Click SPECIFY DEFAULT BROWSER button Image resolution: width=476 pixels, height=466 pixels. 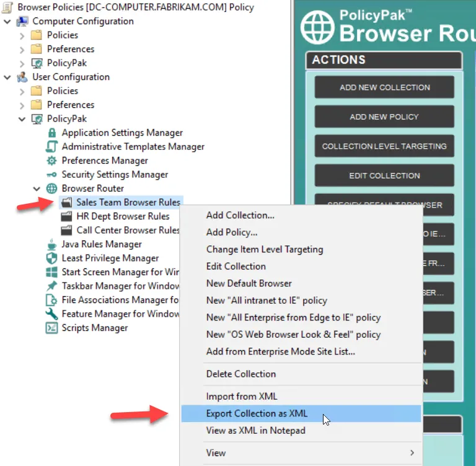coord(384,200)
